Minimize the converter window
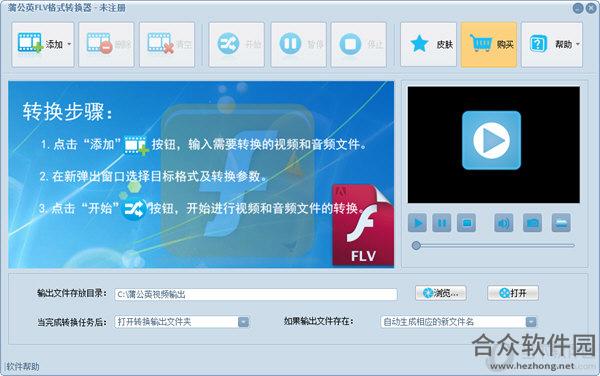600x376 pixels. 578,8
